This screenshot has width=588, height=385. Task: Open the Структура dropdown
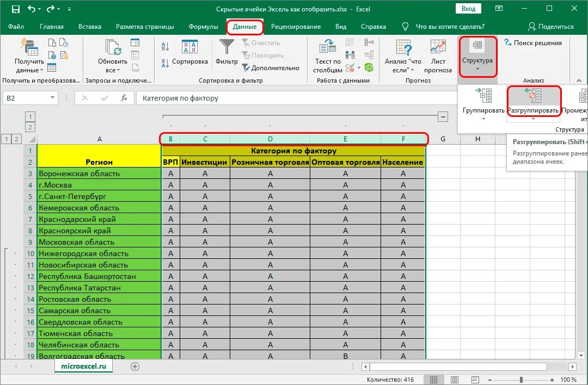477,56
